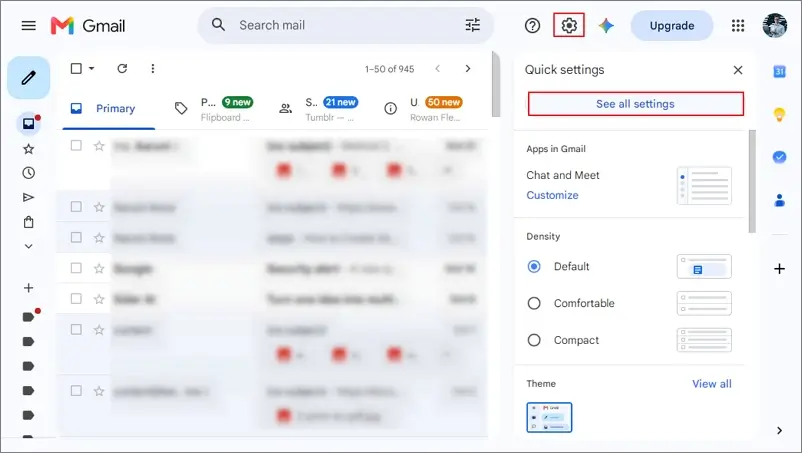Open the account profile picture
This screenshot has height=453, width=802.
(774, 26)
